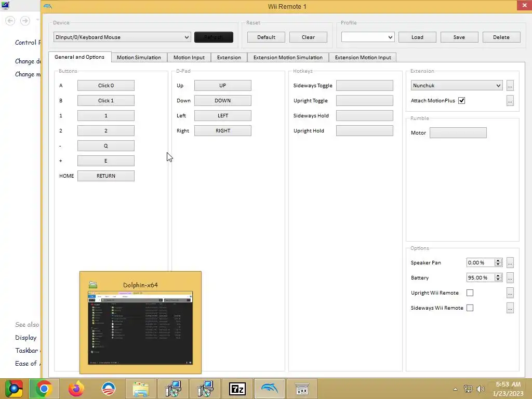Open the Profile dropdown

tap(368, 37)
